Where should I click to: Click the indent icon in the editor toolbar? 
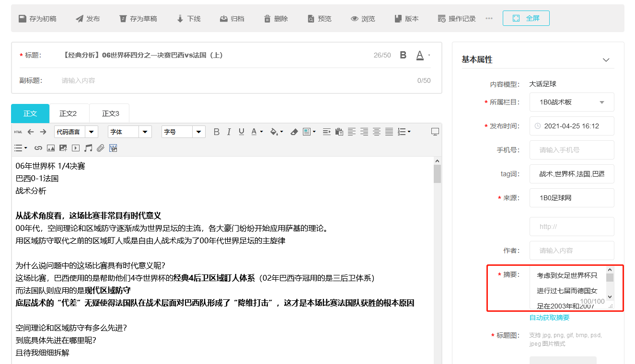coord(327,132)
